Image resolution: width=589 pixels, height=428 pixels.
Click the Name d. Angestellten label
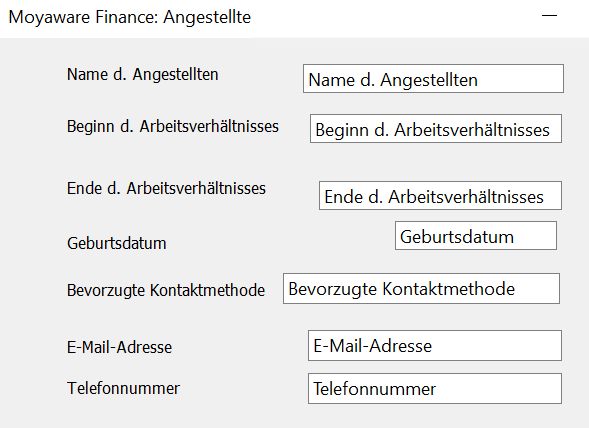pyautogui.click(x=142, y=75)
